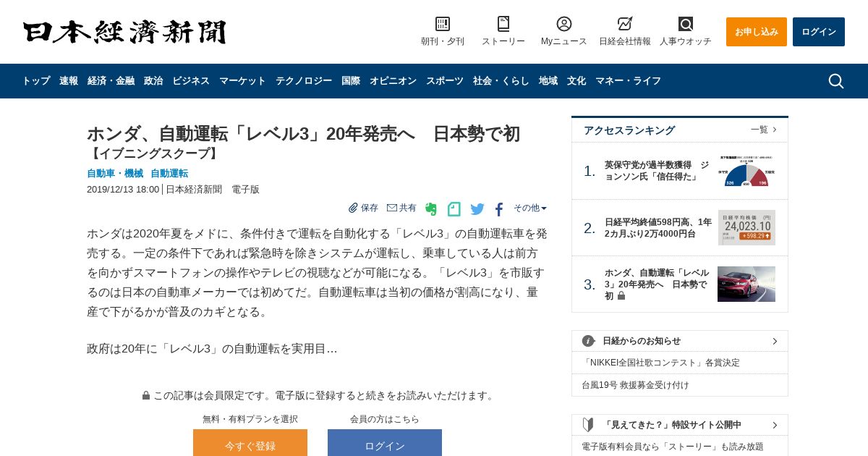Open オピニオン section
The width and height of the screenshot is (868, 456).
point(393,81)
